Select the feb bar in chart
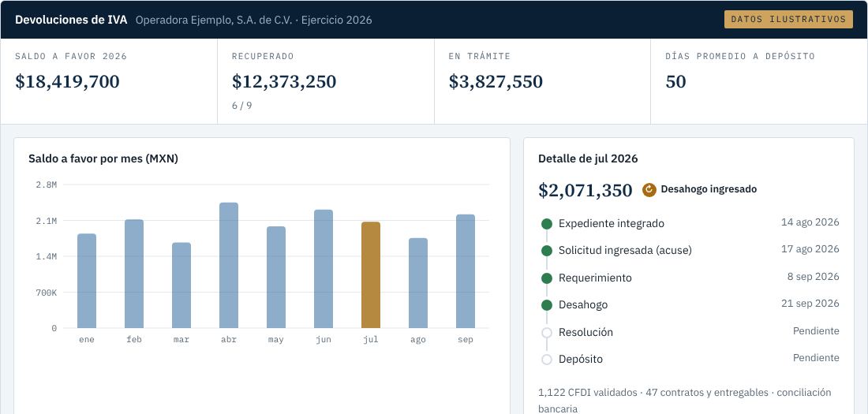868x414 pixels. point(134,274)
